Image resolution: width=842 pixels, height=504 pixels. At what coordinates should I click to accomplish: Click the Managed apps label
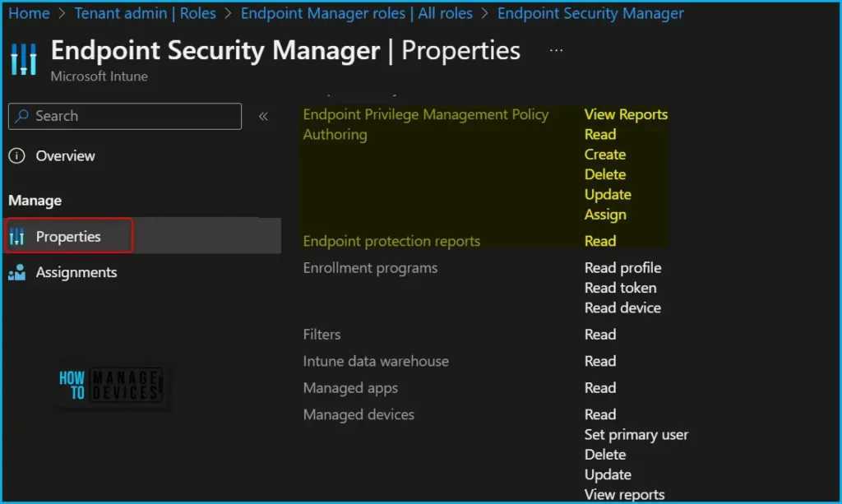click(350, 388)
